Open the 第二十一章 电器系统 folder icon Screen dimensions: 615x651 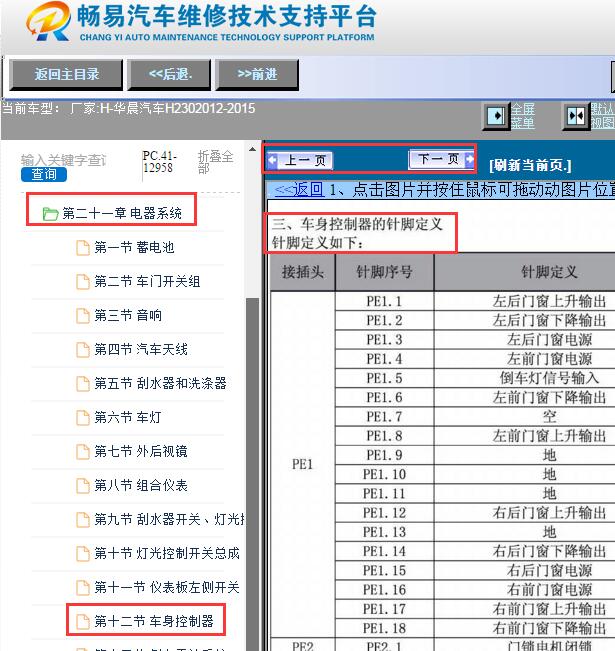click(x=50, y=214)
